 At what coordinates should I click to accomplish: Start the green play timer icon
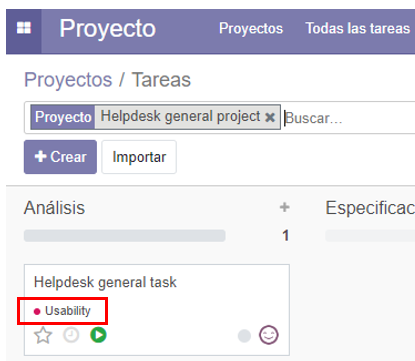pyautogui.click(x=98, y=335)
